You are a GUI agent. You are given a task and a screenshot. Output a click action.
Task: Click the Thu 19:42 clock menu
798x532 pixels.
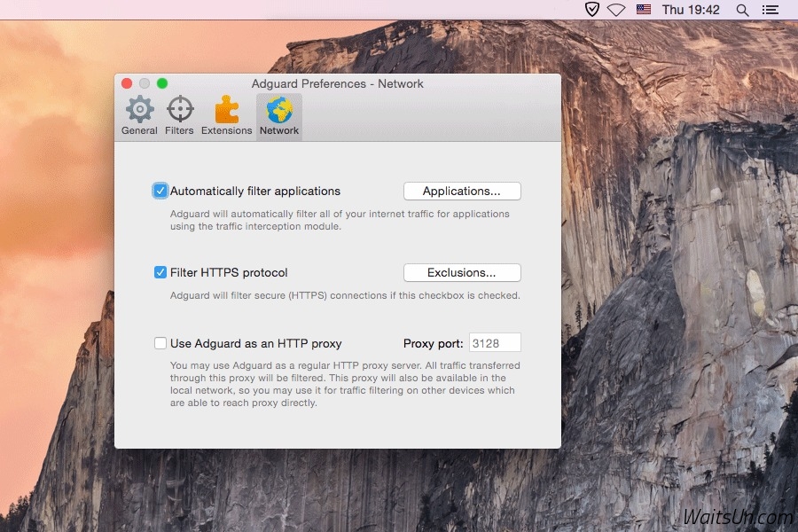[693, 10]
